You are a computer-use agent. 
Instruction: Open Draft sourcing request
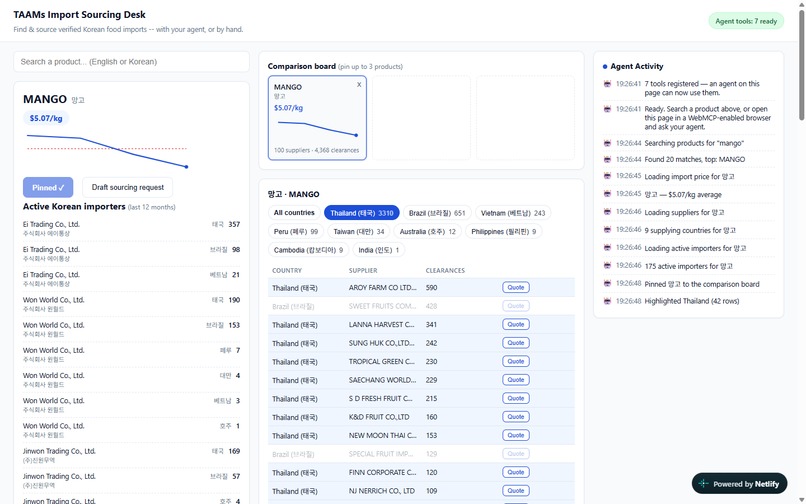[127, 188]
